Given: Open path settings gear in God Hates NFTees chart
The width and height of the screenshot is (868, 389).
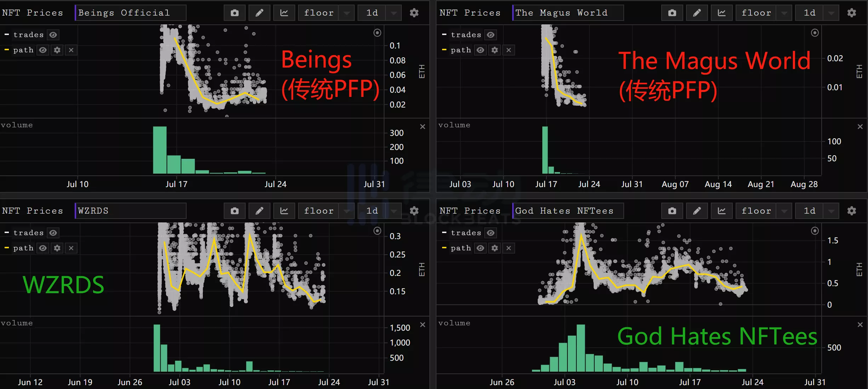Looking at the screenshot, I should coord(495,248).
